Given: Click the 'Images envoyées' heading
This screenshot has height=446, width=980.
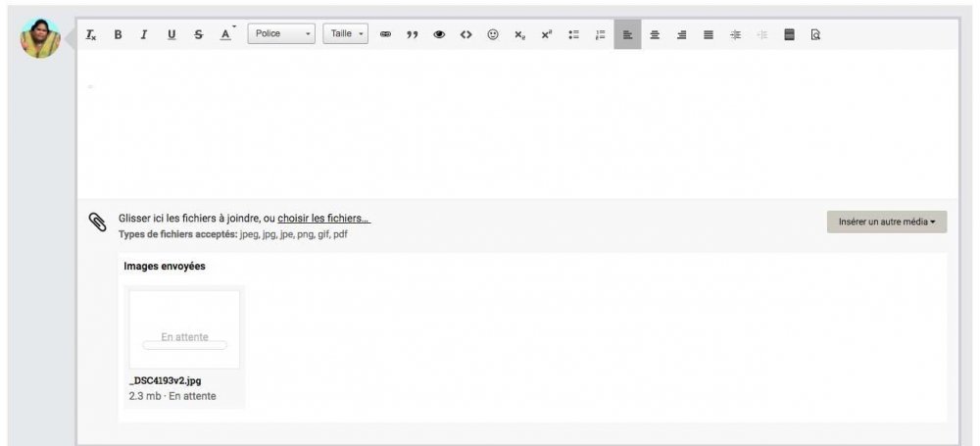Looking at the screenshot, I should [x=165, y=267].
